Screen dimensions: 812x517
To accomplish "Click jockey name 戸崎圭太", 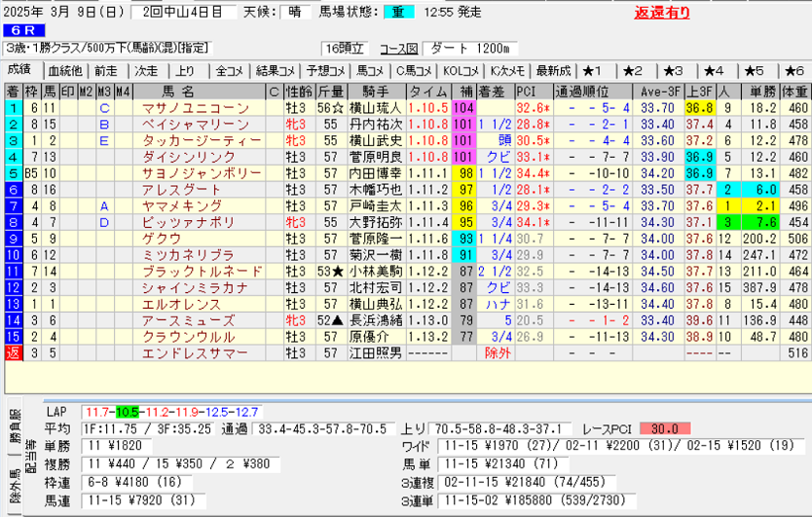I will pos(374,206).
